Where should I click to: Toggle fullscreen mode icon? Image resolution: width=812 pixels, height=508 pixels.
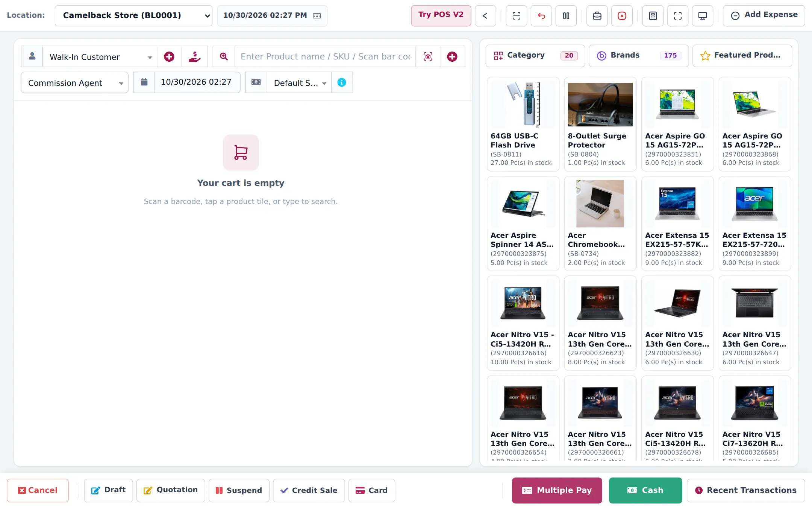click(x=677, y=16)
